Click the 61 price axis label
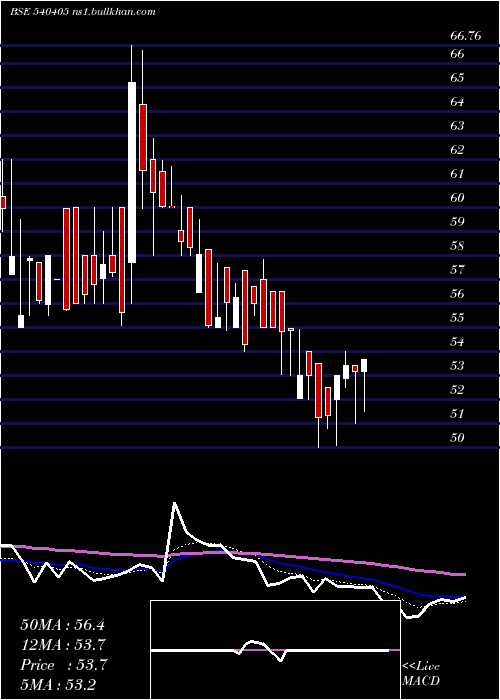 click(458, 174)
